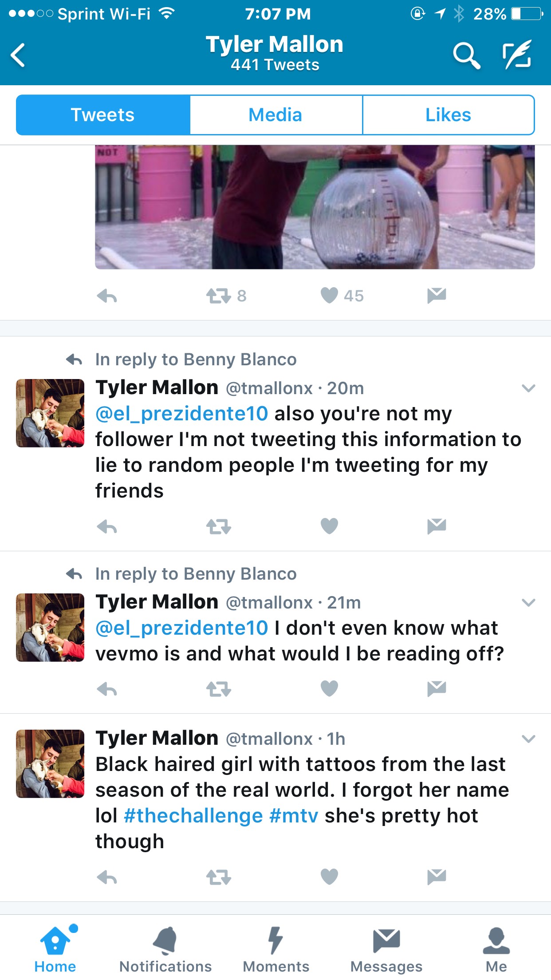Tap the search magnifier icon
The height and width of the screenshot is (980, 551).
(466, 55)
